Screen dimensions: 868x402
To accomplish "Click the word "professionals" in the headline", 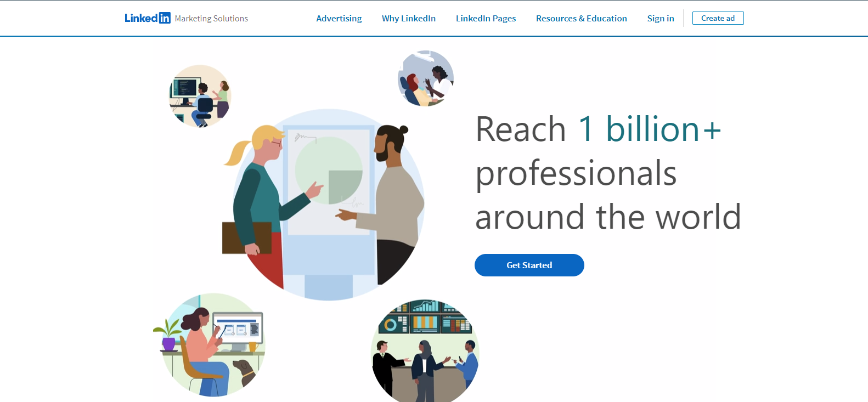I will click(x=576, y=173).
